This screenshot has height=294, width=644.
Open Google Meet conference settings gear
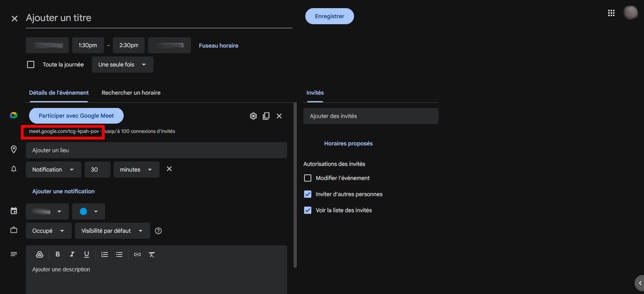tap(253, 116)
